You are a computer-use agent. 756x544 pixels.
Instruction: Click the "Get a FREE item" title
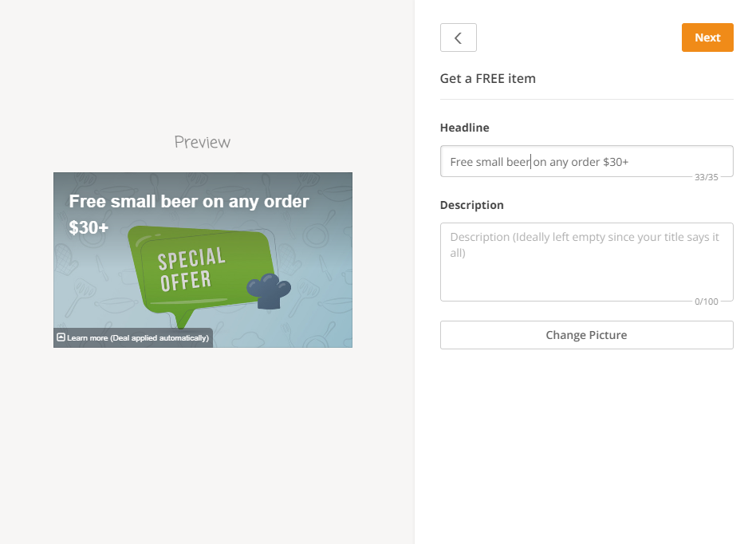click(487, 78)
